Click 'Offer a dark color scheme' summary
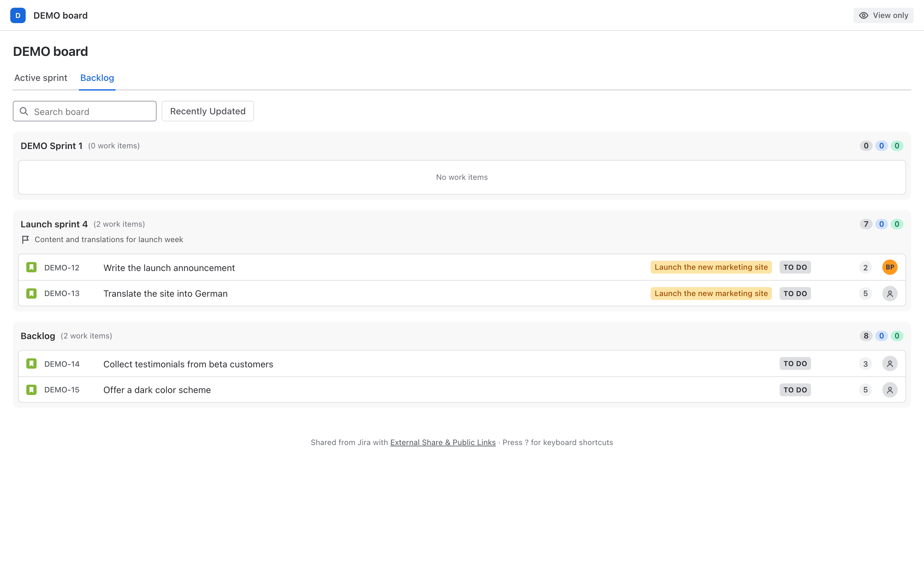 (x=157, y=390)
